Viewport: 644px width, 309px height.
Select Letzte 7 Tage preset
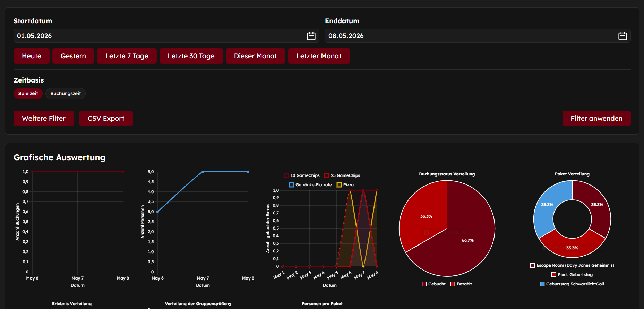(x=127, y=56)
